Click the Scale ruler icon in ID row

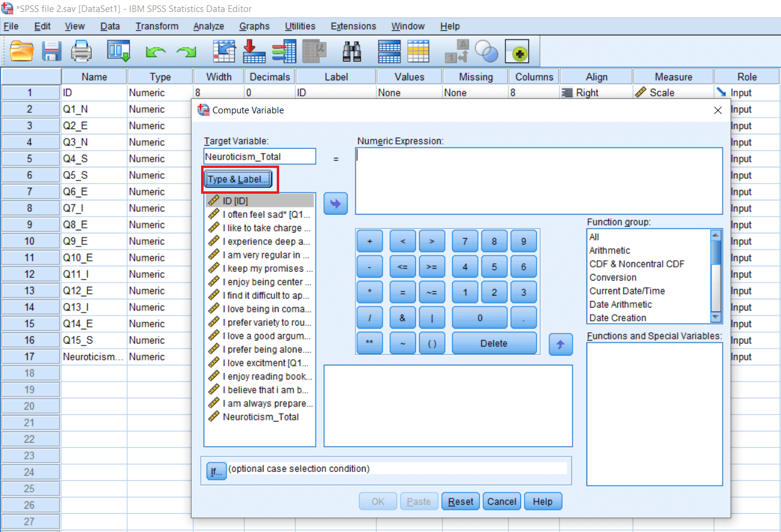641,93
